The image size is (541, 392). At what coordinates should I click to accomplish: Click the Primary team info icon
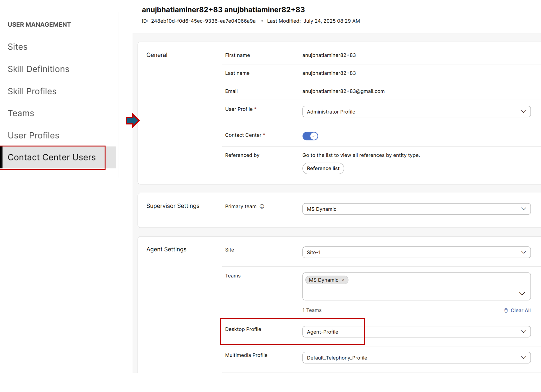(x=262, y=206)
